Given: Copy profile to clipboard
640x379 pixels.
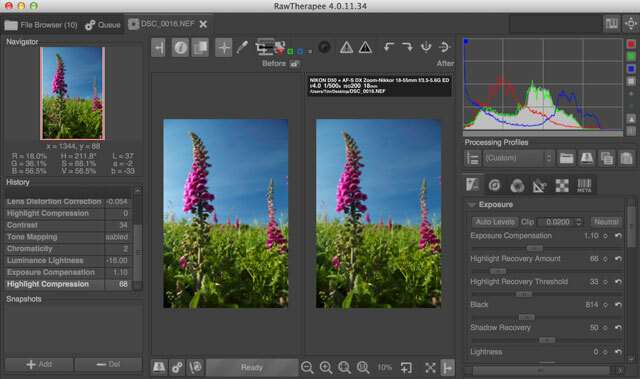Looking at the screenshot, I should tap(607, 158).
